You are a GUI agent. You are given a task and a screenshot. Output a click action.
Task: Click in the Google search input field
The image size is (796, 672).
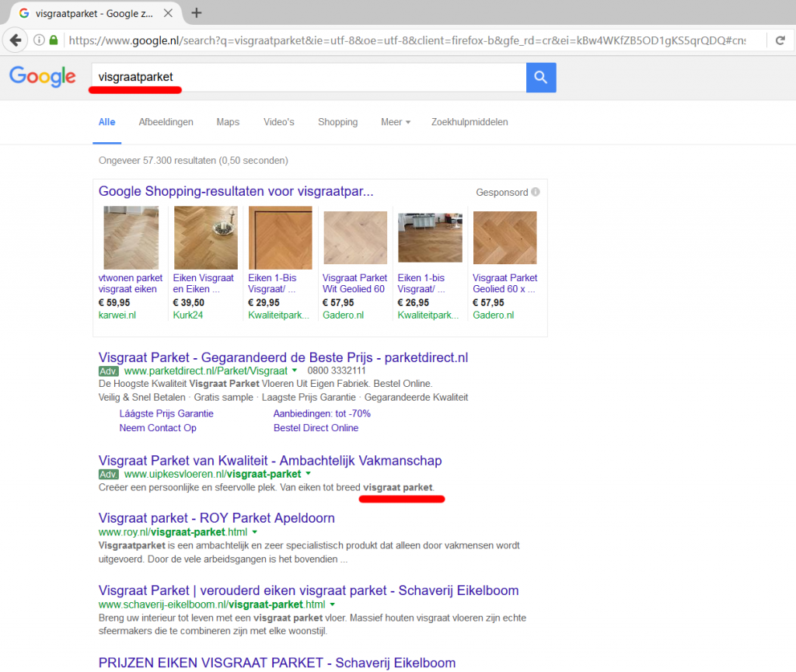pyautogui.click(x=309, y=77)
